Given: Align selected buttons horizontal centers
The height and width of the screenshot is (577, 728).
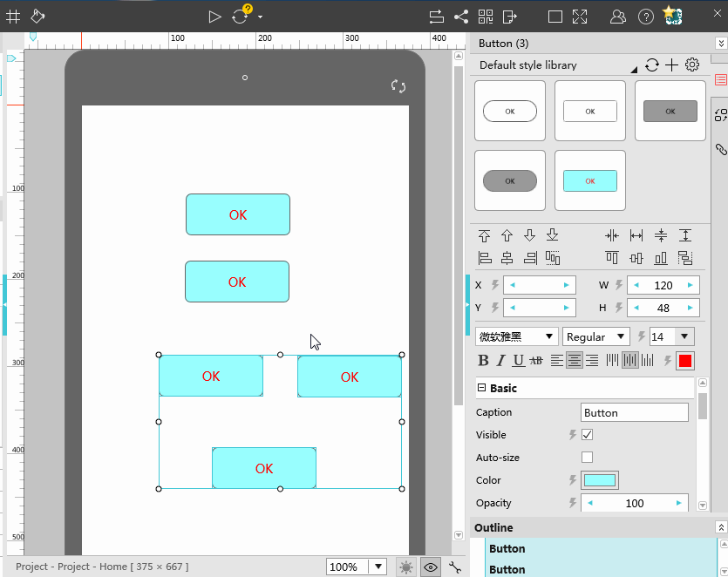Looking at the screenshot, I should point(507,258).
